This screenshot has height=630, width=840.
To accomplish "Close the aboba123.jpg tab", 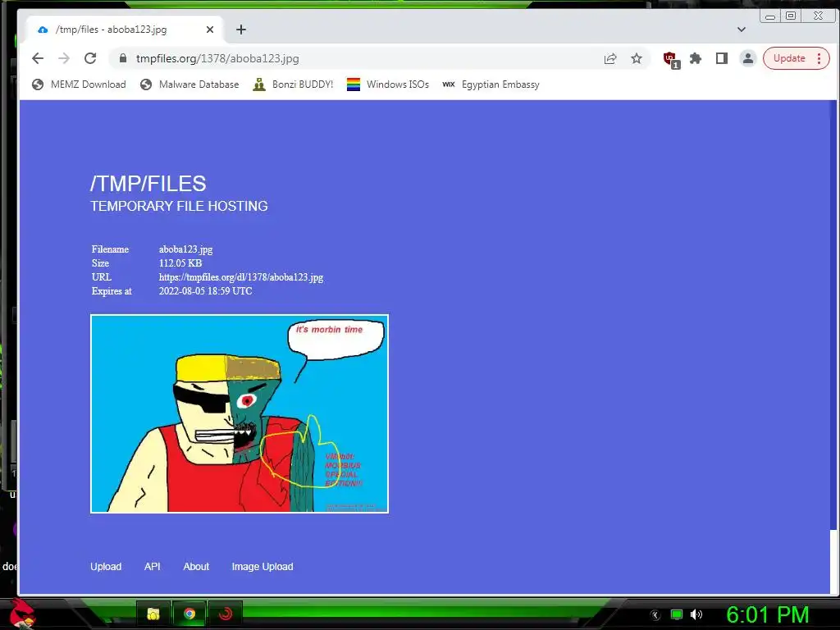I will [210, 30].
